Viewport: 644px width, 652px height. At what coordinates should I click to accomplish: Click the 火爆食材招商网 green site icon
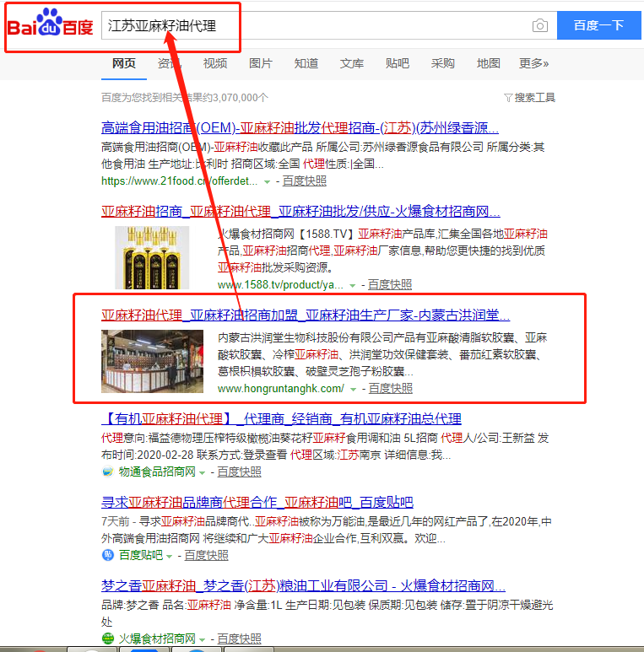tap(107, 639)
